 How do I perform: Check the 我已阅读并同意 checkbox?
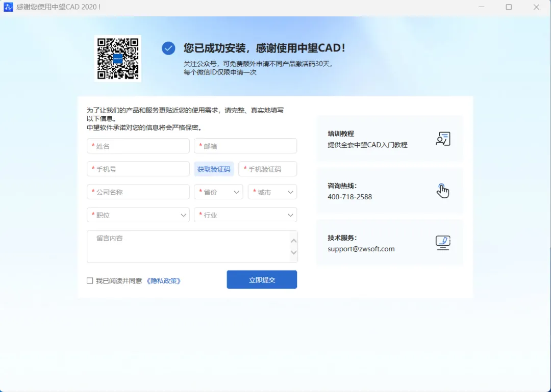click(90, 281)
